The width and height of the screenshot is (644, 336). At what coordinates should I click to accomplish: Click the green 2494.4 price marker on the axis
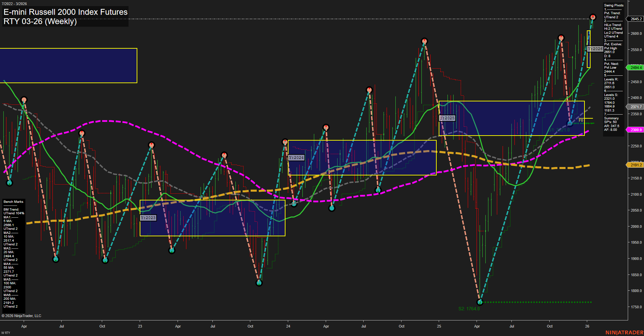(x=635, y=68)
